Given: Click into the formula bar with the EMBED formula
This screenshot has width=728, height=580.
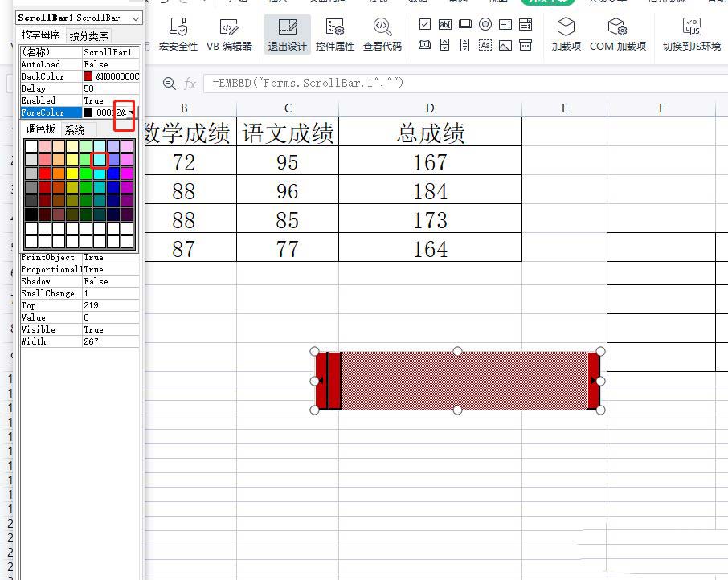Looking at the screenshot, I should tap(465, 83).
